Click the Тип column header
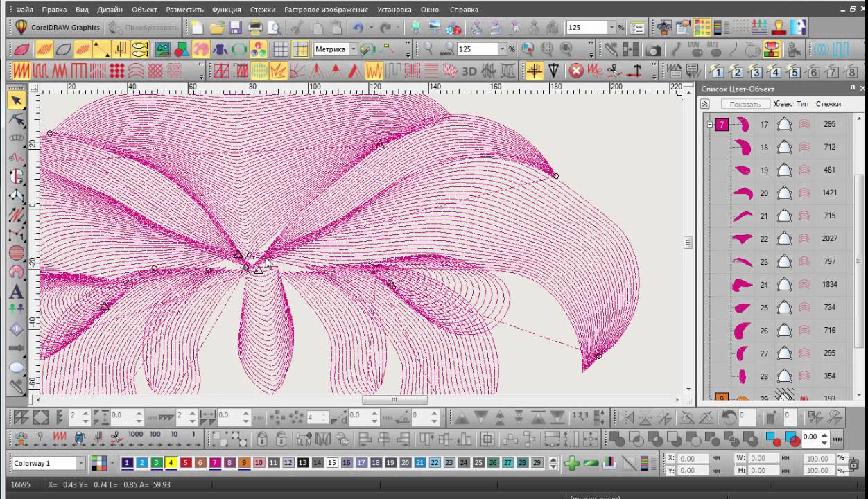The image size is (868, 499). (x=803, y=104)
